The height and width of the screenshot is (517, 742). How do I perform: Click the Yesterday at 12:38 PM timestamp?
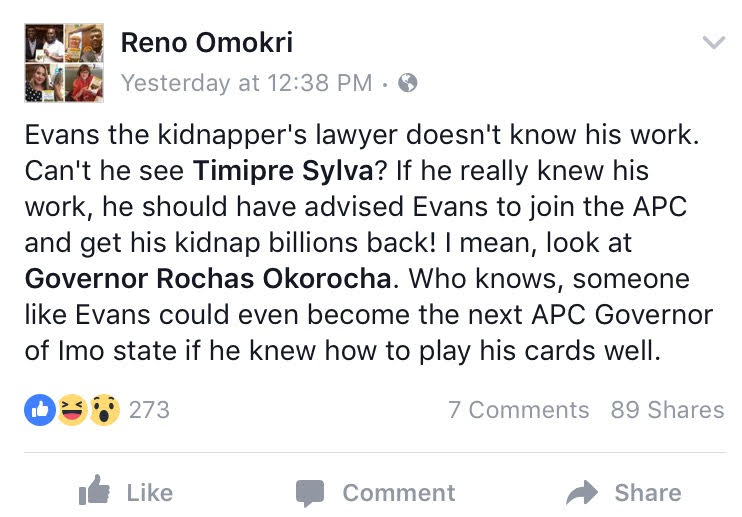(246, 83)
